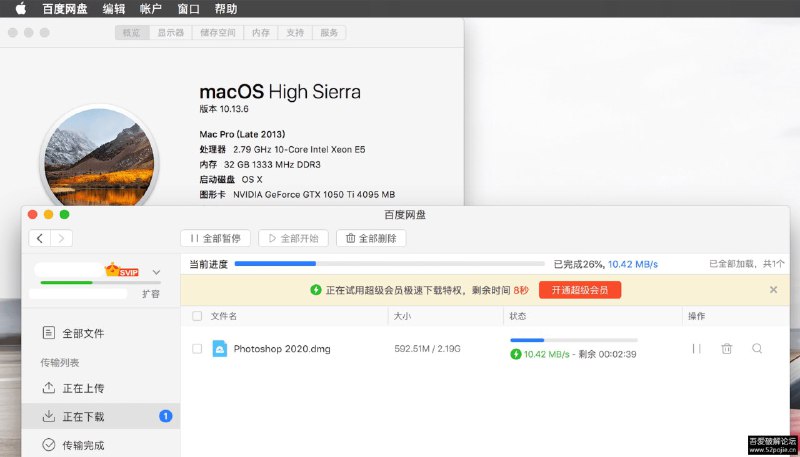This screenshot has width=800, height=457.
Task: Delete the Photoshop 2020.dmg download task
Action: pyautogui.click(x=727, y=349)
